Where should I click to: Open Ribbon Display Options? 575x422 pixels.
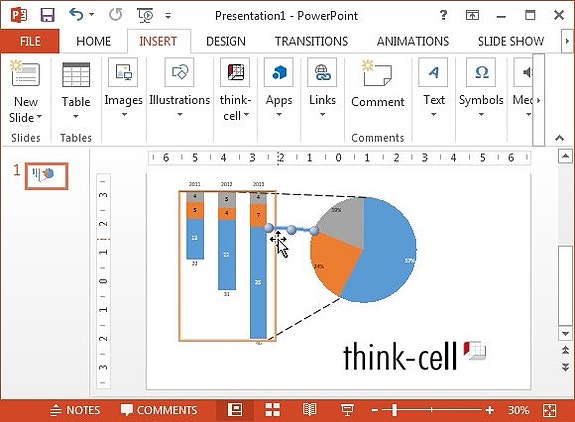click(x=472, y=15)
